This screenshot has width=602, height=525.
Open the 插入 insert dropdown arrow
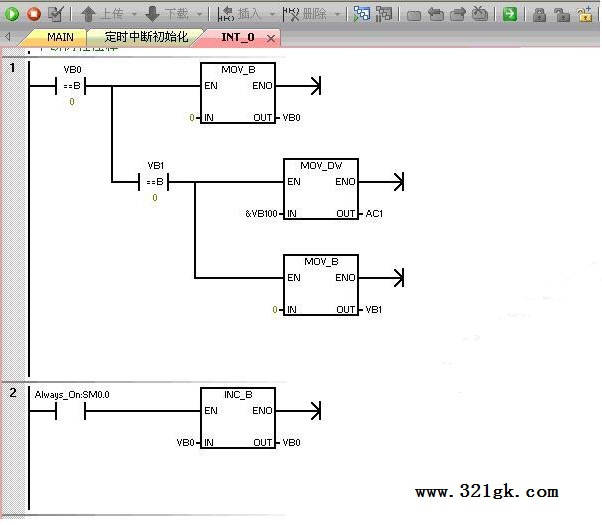[x=272, y=15]
